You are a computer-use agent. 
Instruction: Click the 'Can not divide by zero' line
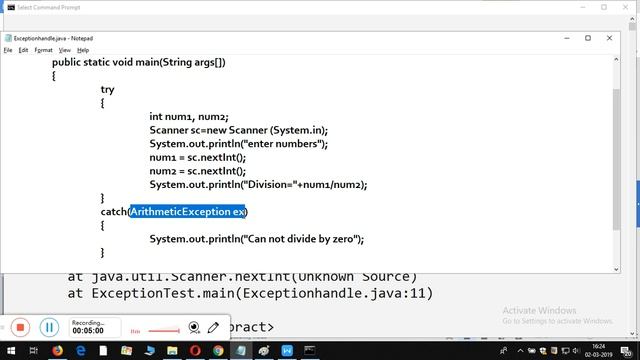coord(256,239)
